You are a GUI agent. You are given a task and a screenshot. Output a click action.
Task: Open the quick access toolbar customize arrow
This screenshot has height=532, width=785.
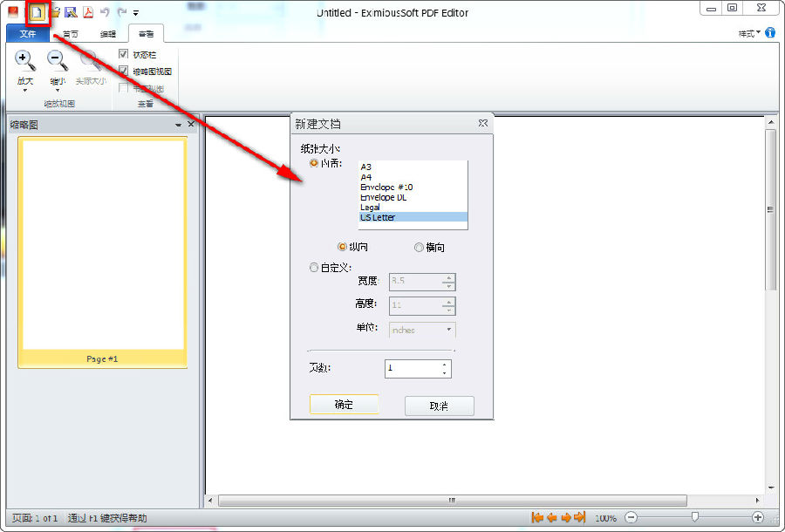136,13
